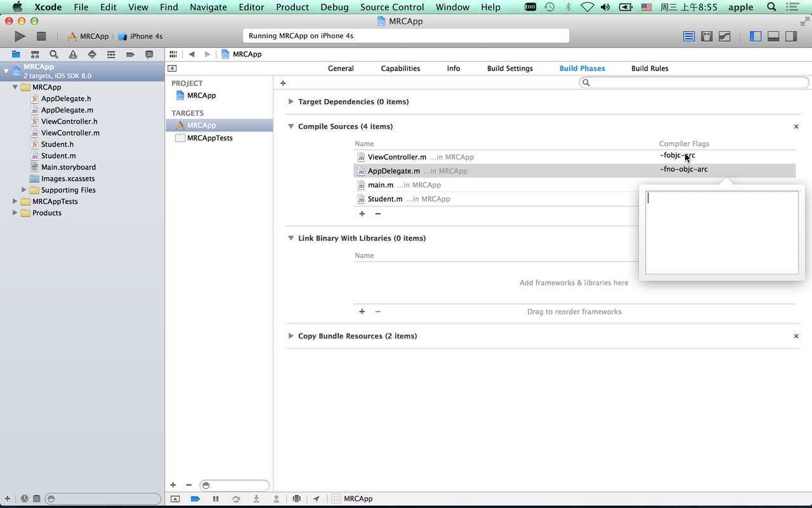Pause program execution in debug bar

pos(216,499)
